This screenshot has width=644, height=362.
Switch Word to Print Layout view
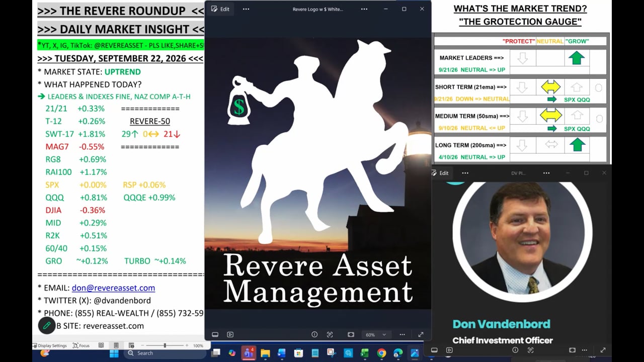116,345
